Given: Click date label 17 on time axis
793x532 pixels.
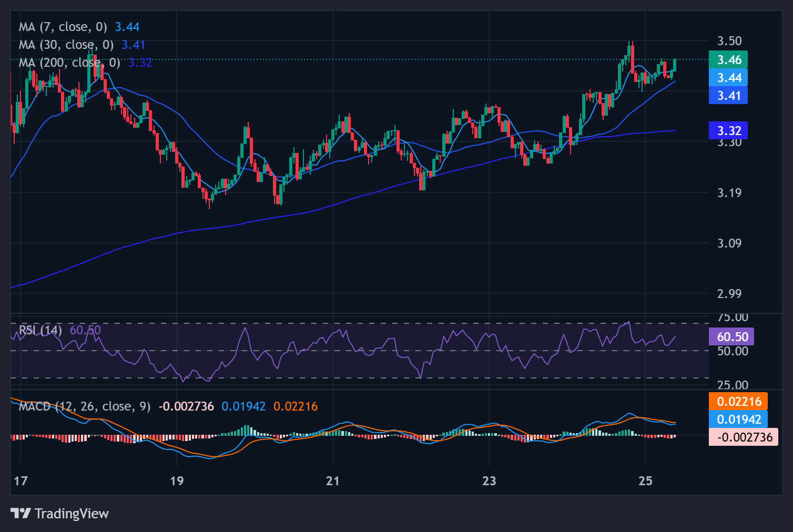Looking at the screenshot, I should pos(21,481).
